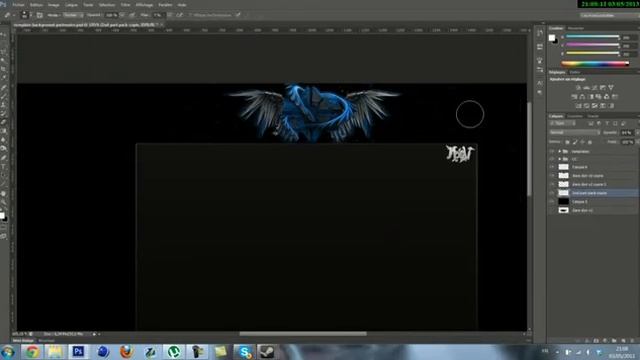Screen dimensions: 640x360
Task: Add a Brightness/Contrast adjustment
Action: coord(578,88)
